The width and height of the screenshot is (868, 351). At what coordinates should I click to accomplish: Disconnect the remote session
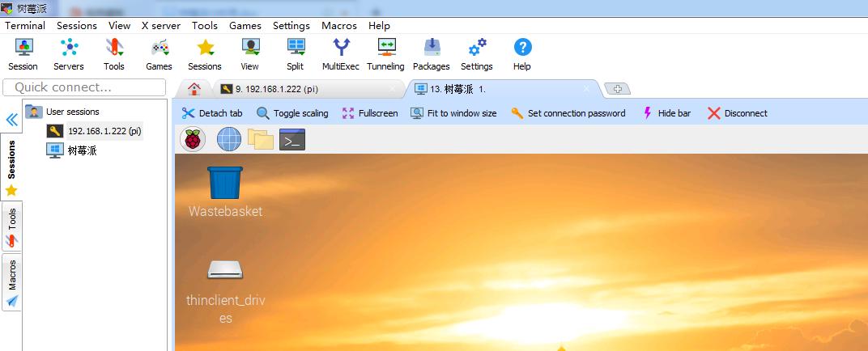(738, 113)
